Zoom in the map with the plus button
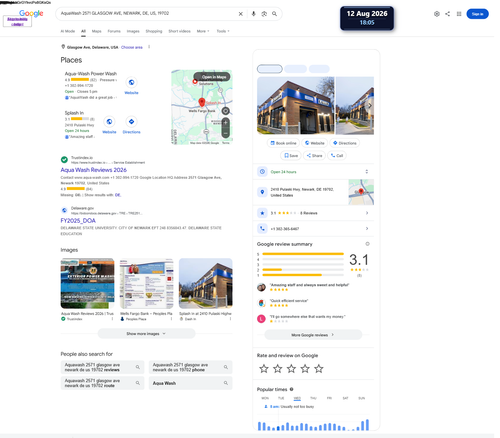Viewport: 500px width, 438px height. point(226,123)
